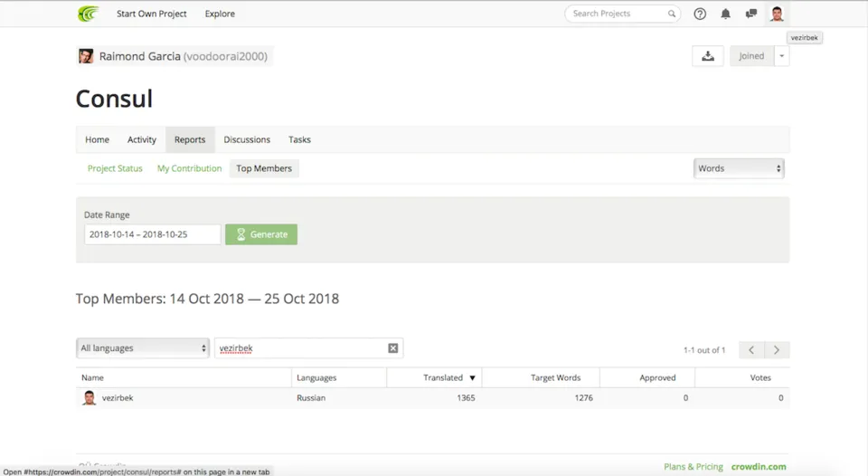Expand the Joined button dropdown arrow
This screenshot has height=476, width=868.
coord(781,56)
